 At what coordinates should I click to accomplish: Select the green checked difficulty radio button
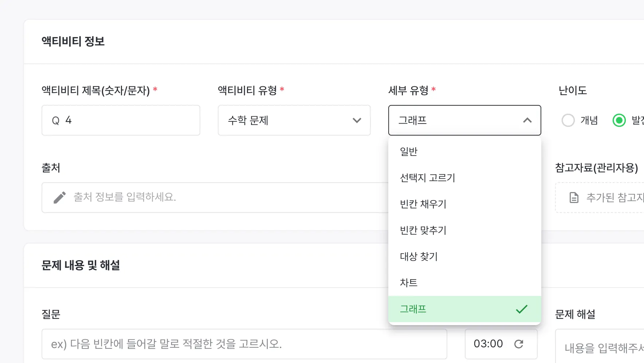pos(619,120)
